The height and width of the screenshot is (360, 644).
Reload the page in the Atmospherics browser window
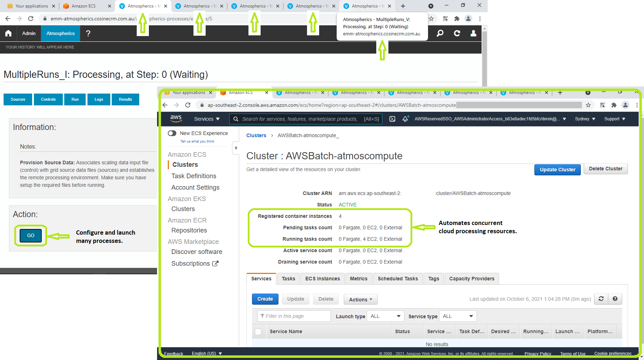click(x=31, y=19)
